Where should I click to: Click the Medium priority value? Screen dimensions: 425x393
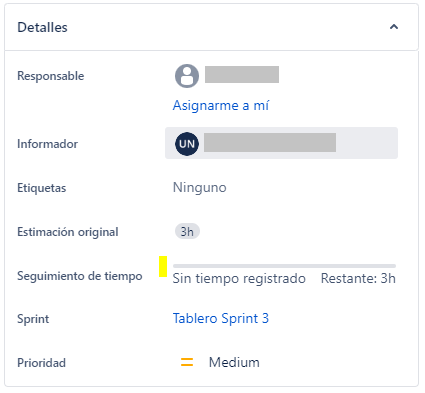(234, 362)
